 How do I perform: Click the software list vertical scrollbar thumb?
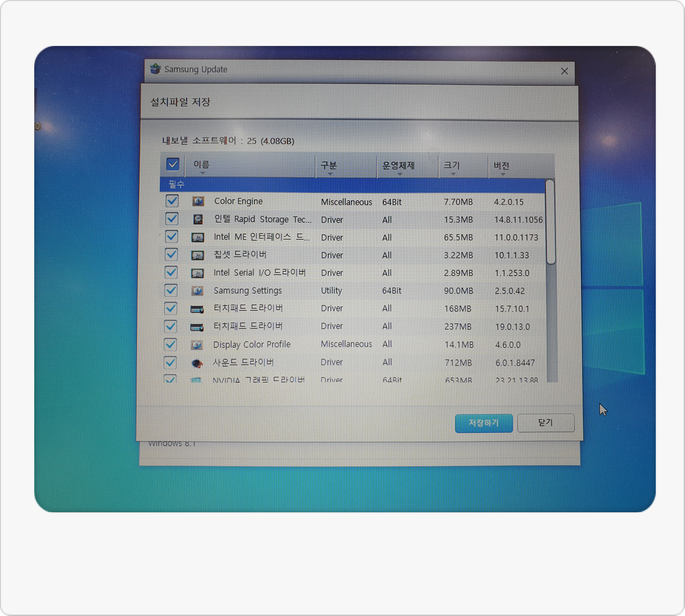coord(550,221)
